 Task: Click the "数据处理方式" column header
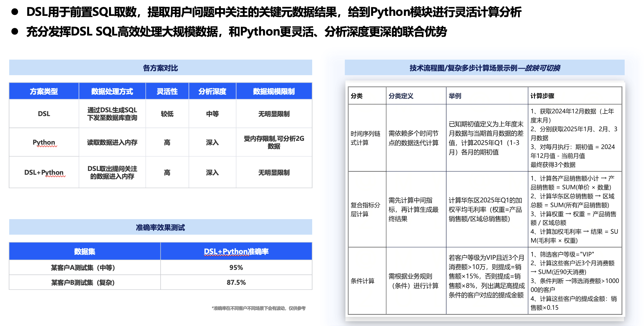pos(112,91)
